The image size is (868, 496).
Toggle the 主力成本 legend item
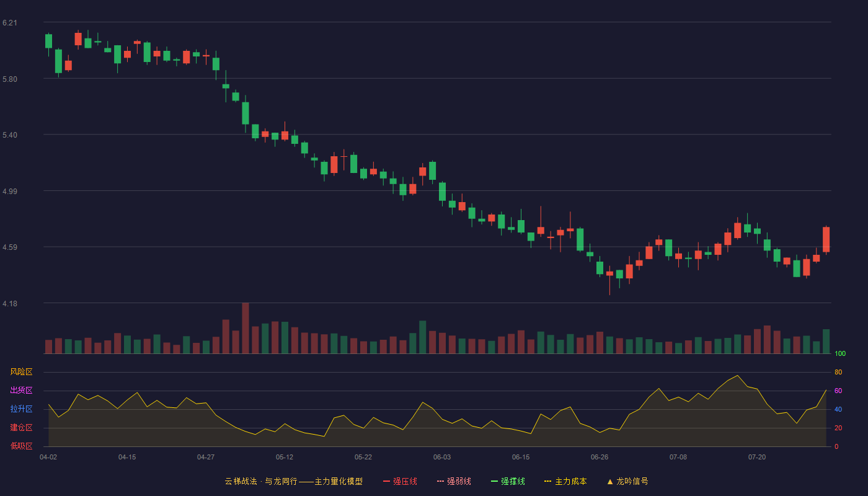(x=565, y=481)
